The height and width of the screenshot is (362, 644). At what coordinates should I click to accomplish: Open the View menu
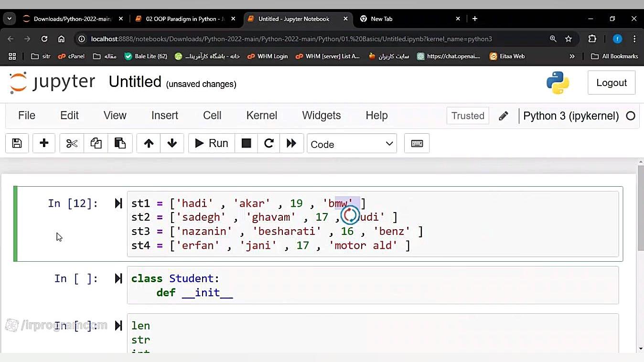(x=115, y=116)
